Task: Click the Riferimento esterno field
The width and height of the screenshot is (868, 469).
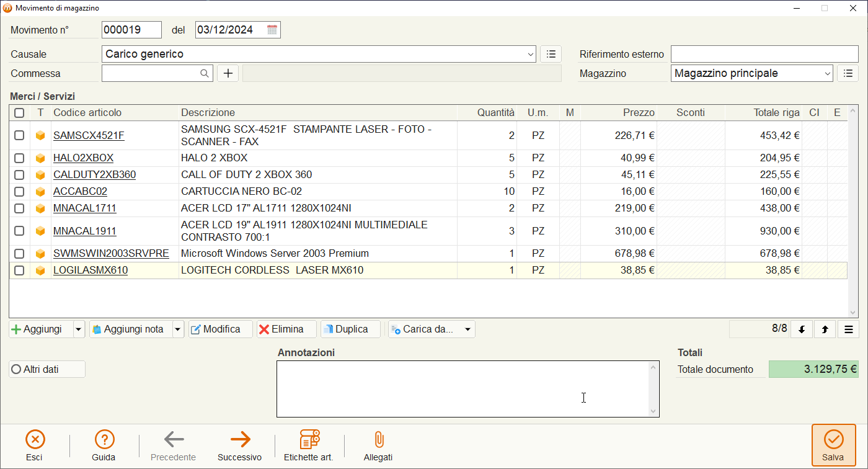Action: [764, 54]
